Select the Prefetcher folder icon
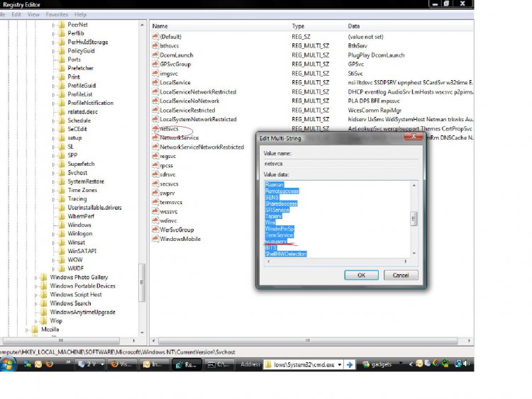 tap(62, 68)
